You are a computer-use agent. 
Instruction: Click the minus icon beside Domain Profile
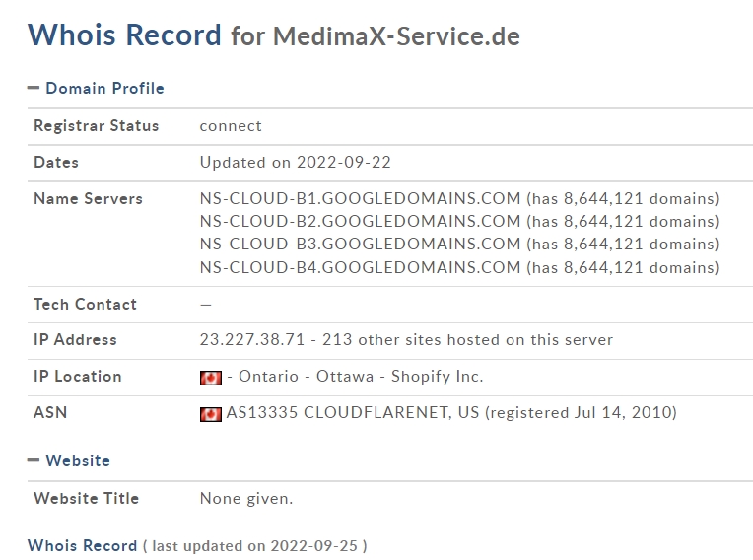34,88
